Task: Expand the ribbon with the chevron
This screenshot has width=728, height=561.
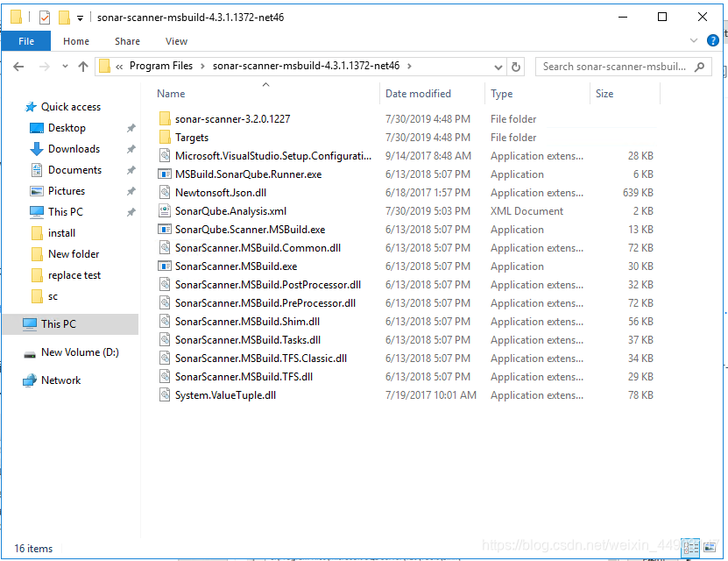Action: tap(694, 40)
